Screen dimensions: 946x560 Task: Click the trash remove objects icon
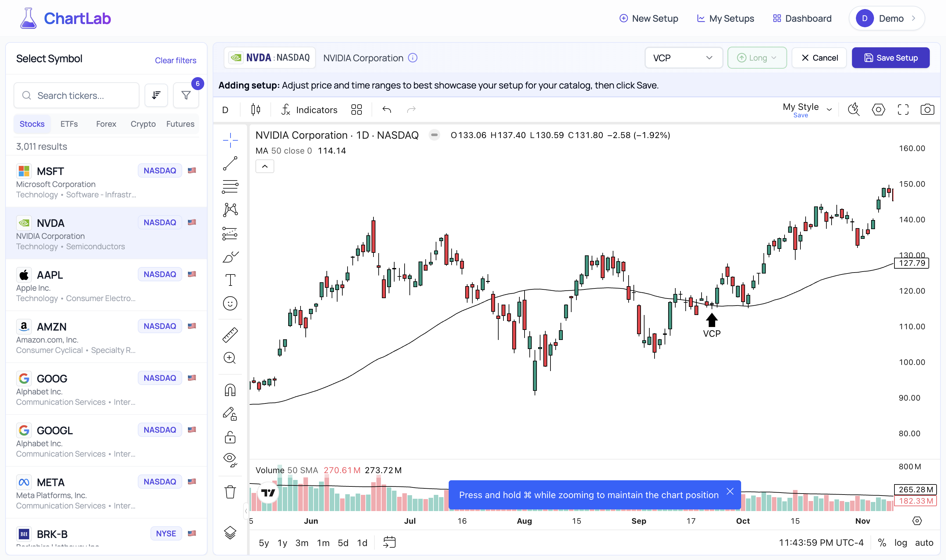tap(230, 492)
